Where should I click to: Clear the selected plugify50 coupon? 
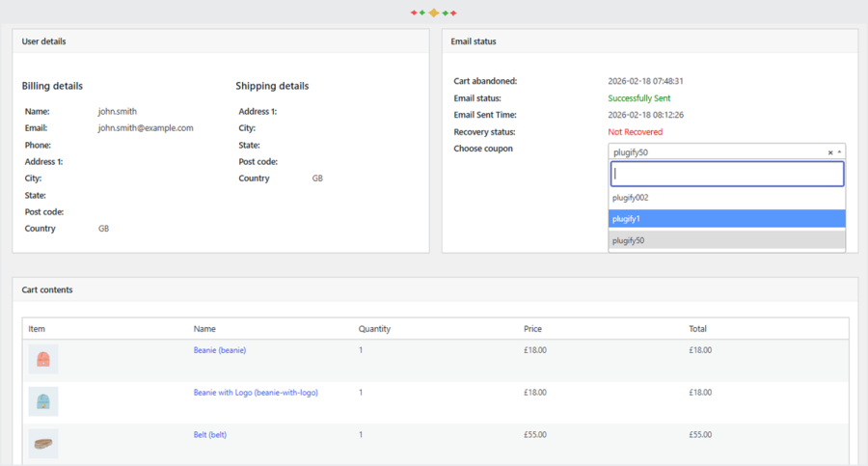pos(829,152)
